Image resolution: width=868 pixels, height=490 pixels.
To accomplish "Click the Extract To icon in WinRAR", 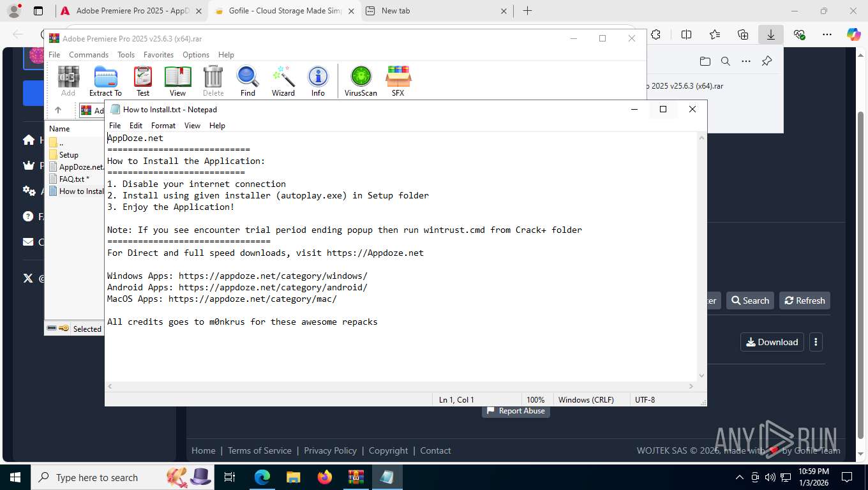I will pos(105,81).
